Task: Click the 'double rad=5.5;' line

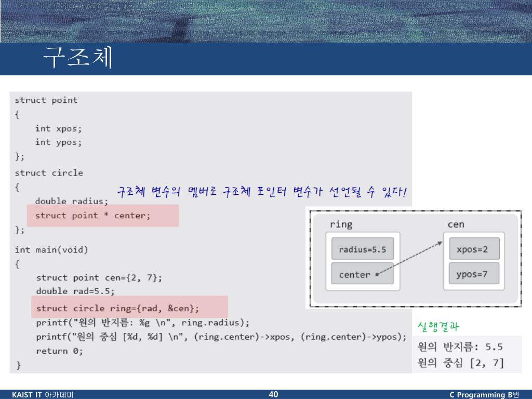Action: pyautogui.click(x=75, y=291)
